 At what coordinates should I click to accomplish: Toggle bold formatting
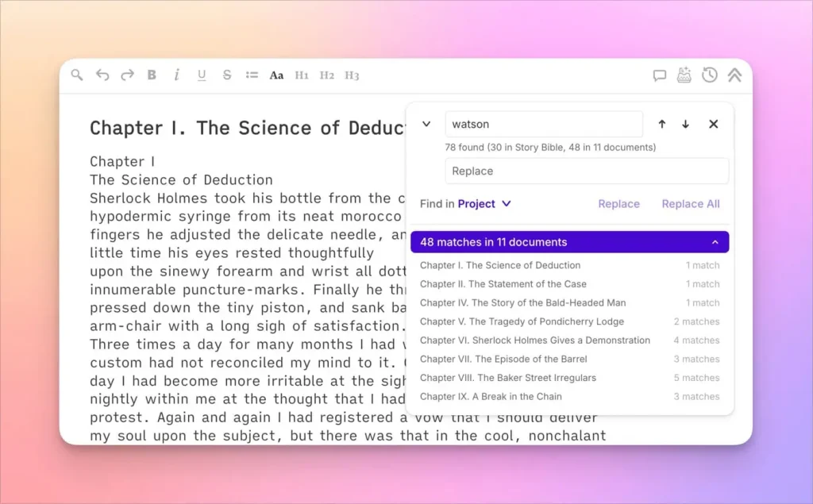click(x=152, y=75)
